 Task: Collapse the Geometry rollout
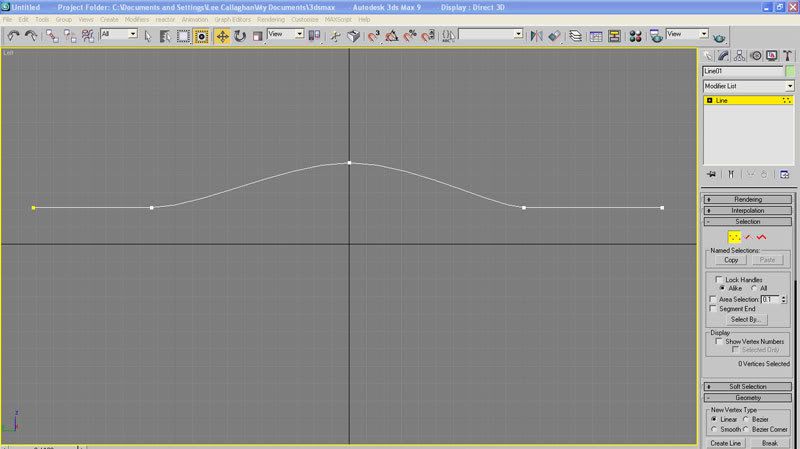tap(748, 398)
